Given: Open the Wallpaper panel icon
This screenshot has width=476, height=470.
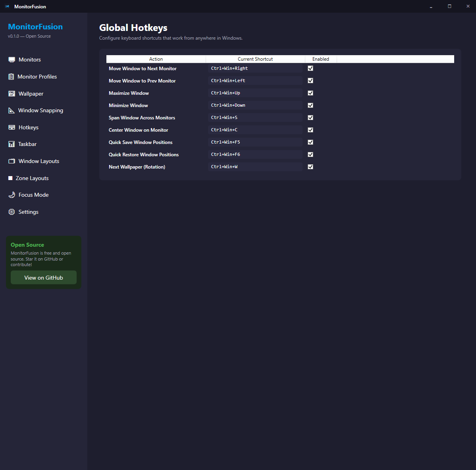Looking at the screenshot, I should tap(11, 93).
